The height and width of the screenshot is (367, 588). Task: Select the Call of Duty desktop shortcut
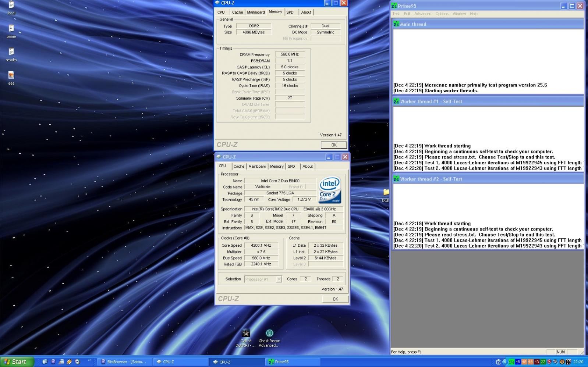[245, 338]
